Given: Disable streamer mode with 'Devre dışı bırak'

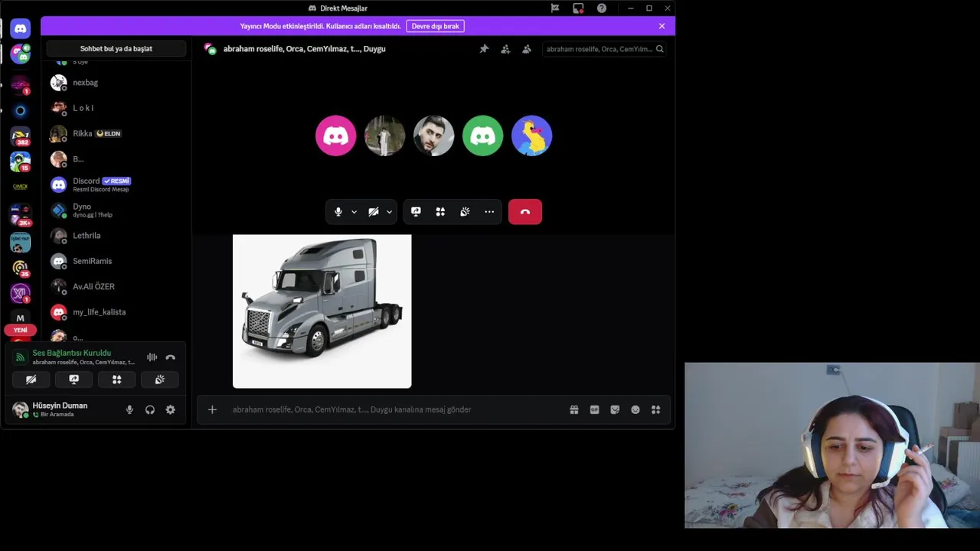Looking at the screenshot, I should point(435,26).
